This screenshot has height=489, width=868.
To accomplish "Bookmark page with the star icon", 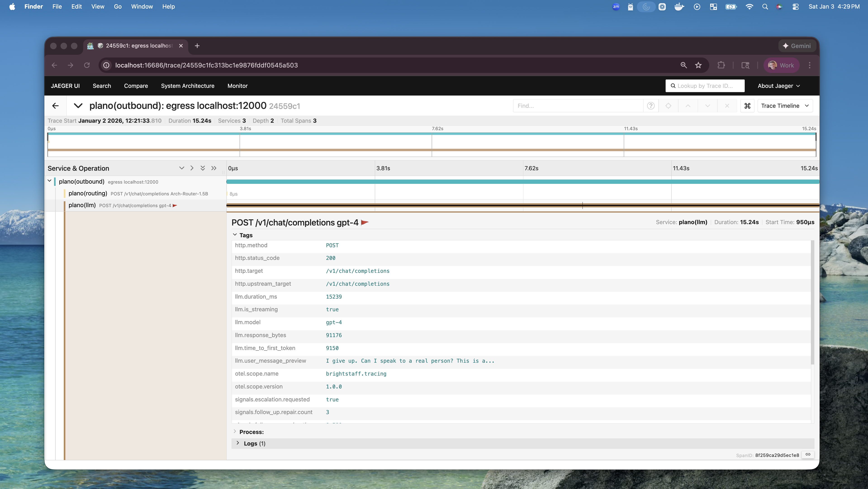I will click(x=698, y=65).
